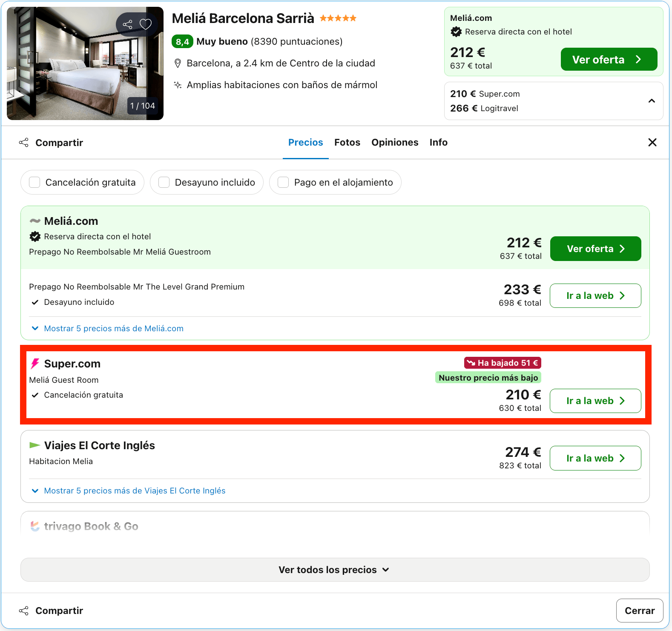Click the 266 € Logitravel summary line
Viewport: 672px width, 631px height.
[484, 108]
